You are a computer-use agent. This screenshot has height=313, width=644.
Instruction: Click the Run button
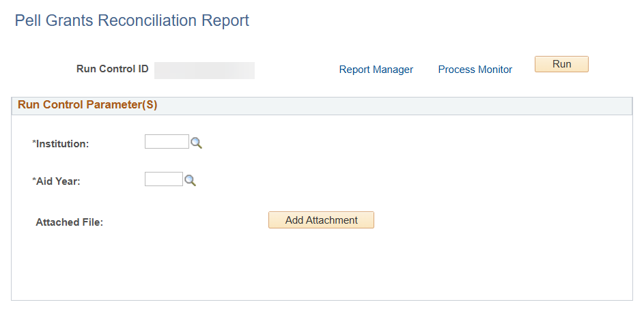point(561,64)
